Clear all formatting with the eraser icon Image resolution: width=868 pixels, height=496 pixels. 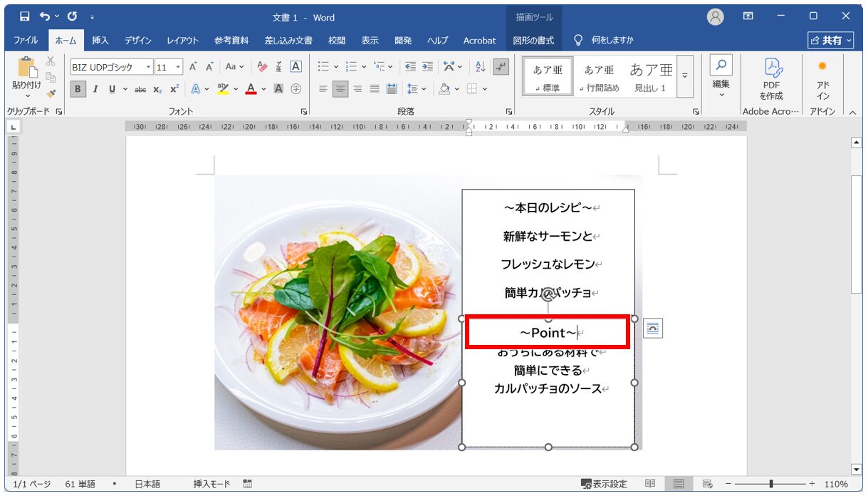(262, 67)
